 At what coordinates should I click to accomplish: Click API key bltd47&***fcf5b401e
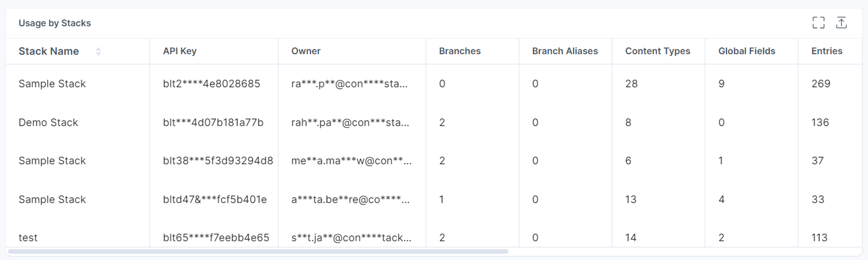tap(215, 199)
